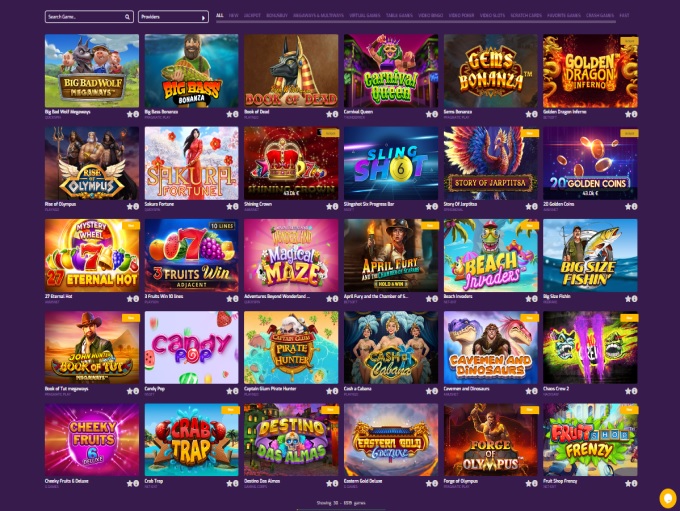Toggle favorite star for Crab Trap
The image size is (680, 511).
229,483
